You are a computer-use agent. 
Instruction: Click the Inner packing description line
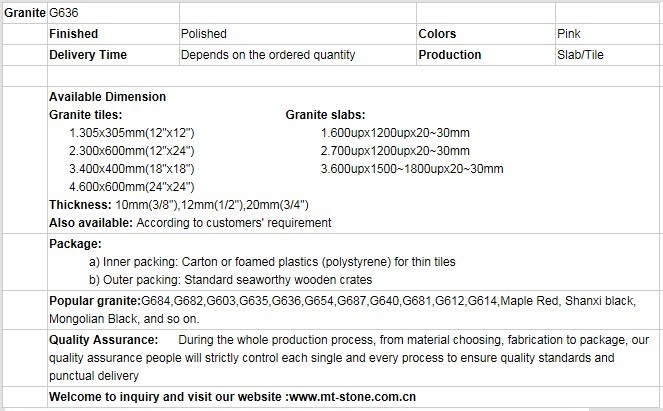272,262
